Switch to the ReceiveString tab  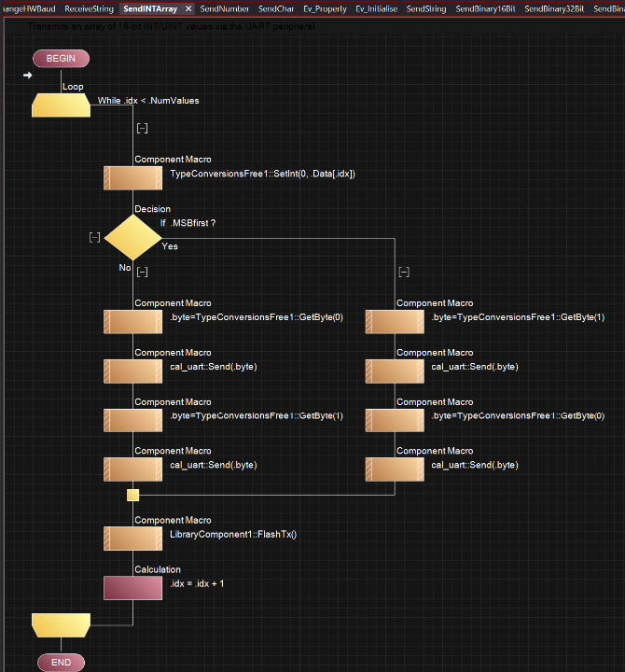pyautogui.click(x=89, y=8)
